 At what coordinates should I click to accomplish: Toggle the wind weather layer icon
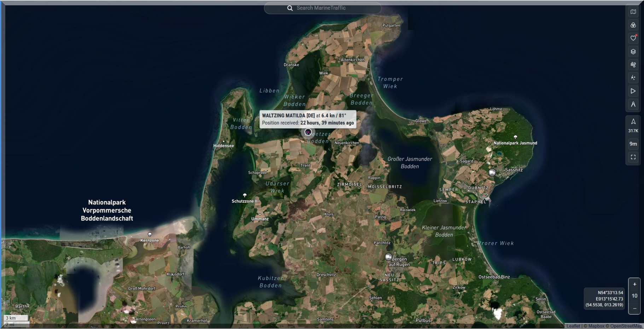tap(633, 65)
